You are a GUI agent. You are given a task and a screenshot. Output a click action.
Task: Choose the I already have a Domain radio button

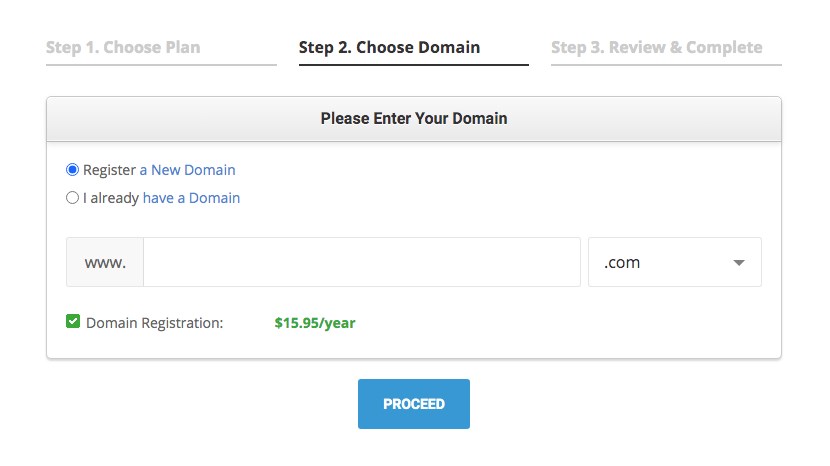(72, 198)
